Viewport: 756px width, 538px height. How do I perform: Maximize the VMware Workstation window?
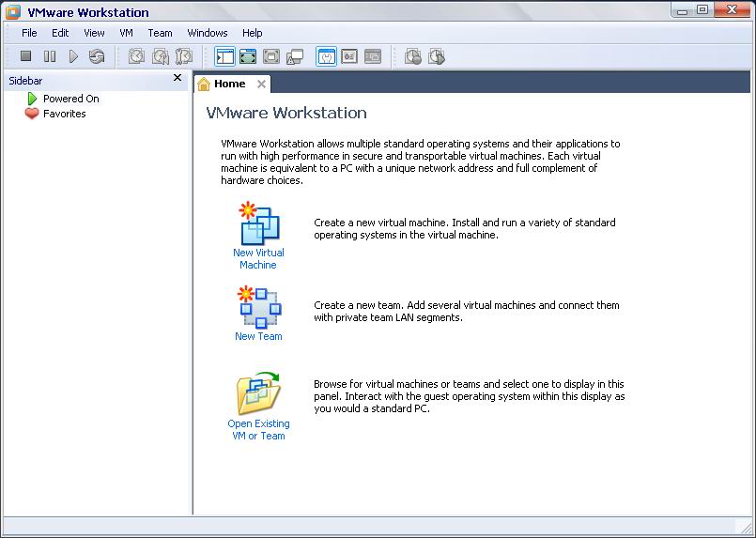coord(702,10)
